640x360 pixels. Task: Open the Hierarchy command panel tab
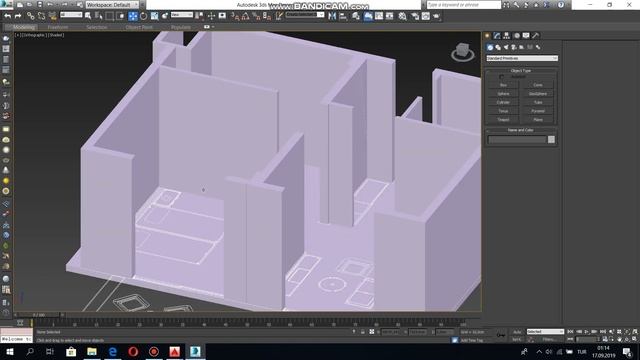(x=507, y=36)
